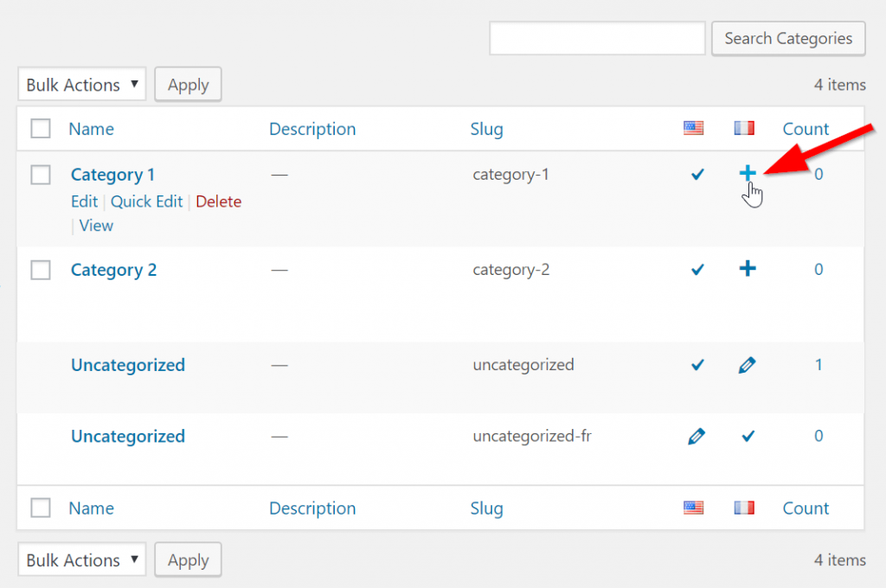Viewport: 886px width, 588px height.
Task: Check the select-all checkbox in table header
Action: click(41, 127)
